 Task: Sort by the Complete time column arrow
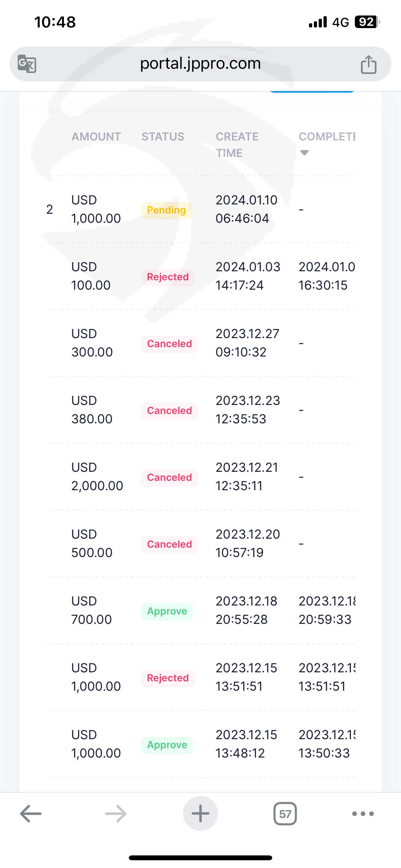(304, 153)
